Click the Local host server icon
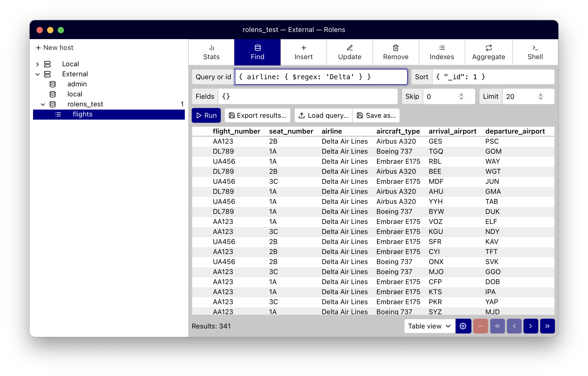588x376 pixels. pyautogui.click(x=47, y=64)
